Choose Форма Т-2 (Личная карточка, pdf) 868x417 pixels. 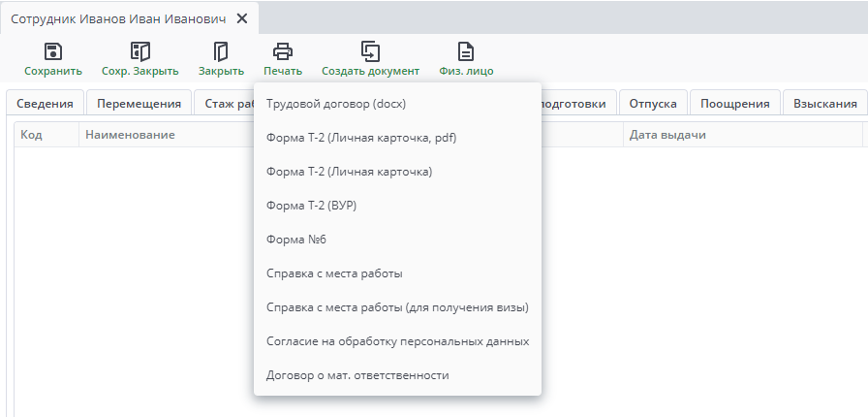(361, 138)
